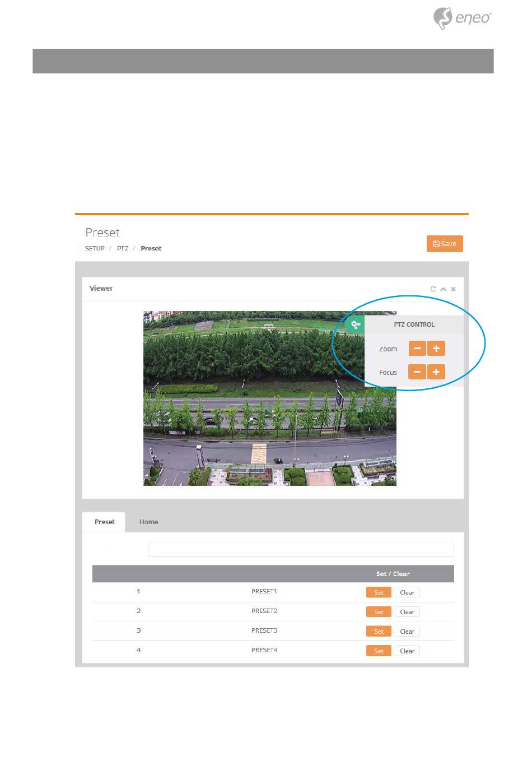Increase focus with the plus button

tap(436, 372)
